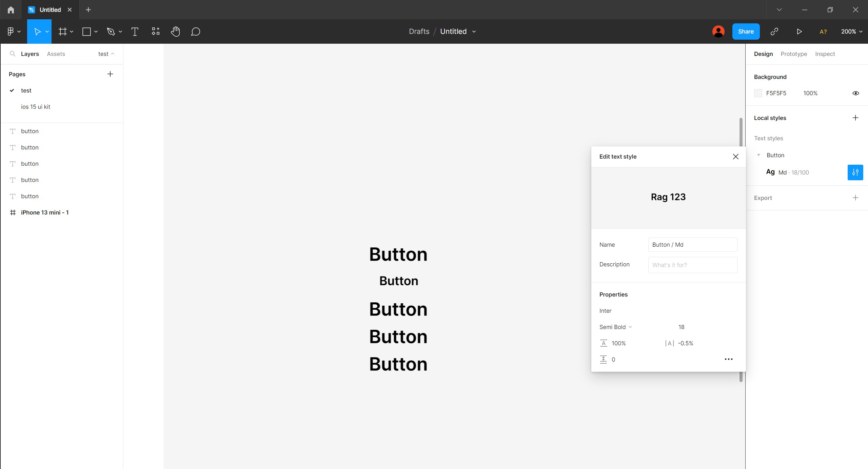
Task: Toggle background visibility eye icon
Action: point(855,93)
